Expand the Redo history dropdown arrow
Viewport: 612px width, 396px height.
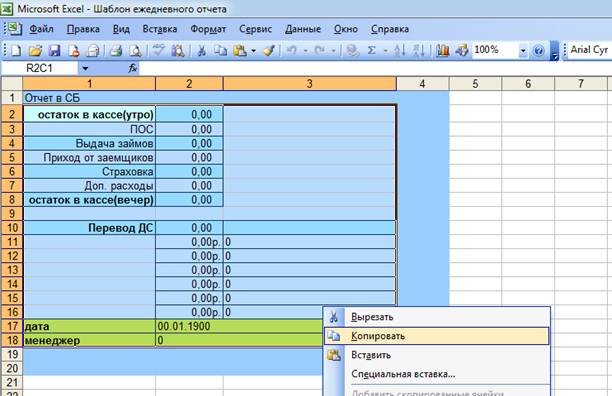pos(334,51)
